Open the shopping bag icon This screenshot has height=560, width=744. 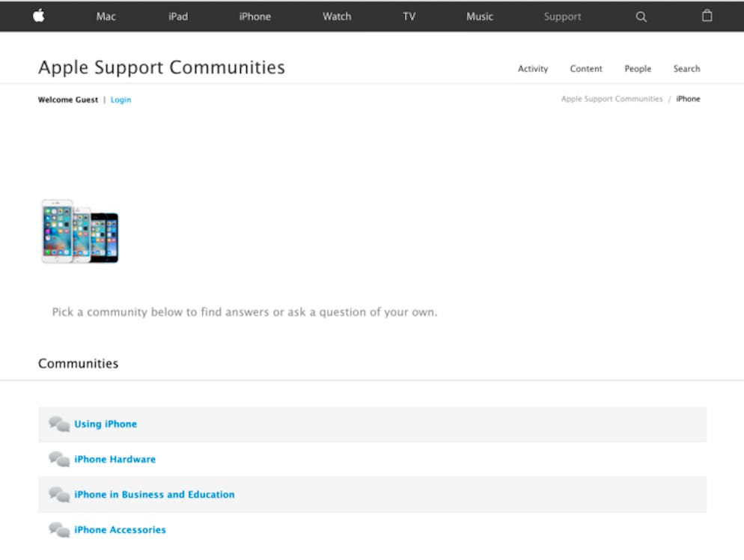(707, 16)
